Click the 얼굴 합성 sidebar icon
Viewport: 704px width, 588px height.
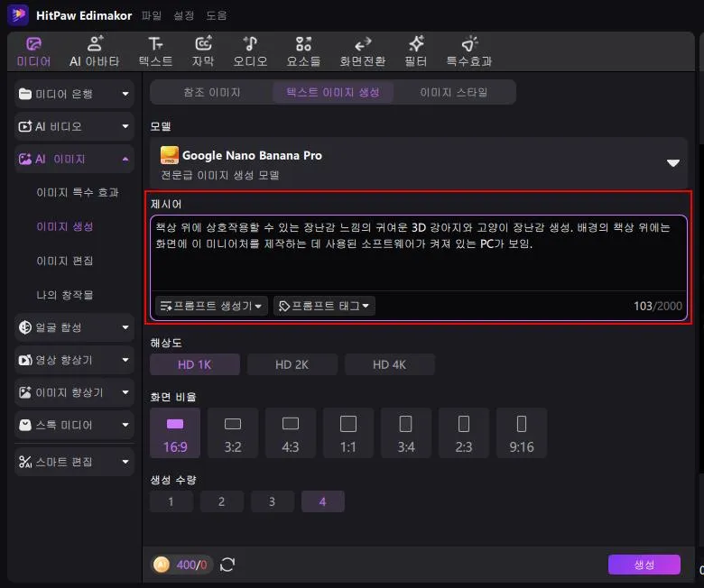click(25, 327)
